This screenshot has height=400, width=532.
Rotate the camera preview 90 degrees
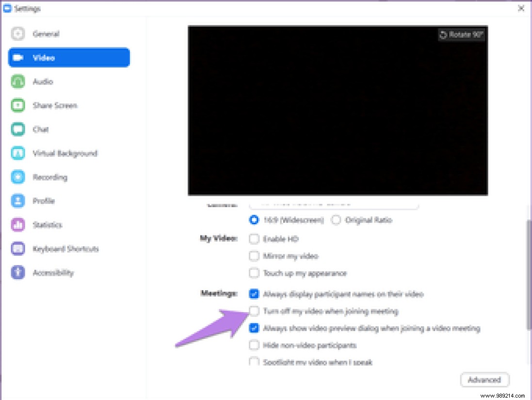click(461, 34)
